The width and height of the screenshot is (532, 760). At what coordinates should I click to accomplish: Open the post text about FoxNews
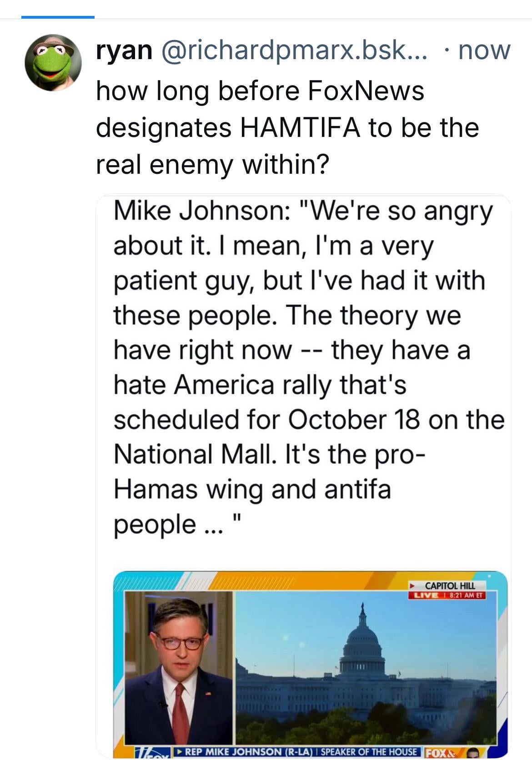click(x=287, y=127)
